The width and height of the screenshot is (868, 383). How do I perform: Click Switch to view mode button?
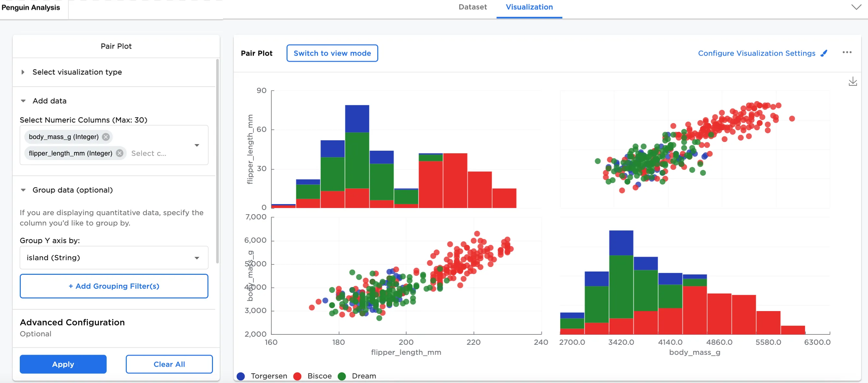click(x=332, y=53)
